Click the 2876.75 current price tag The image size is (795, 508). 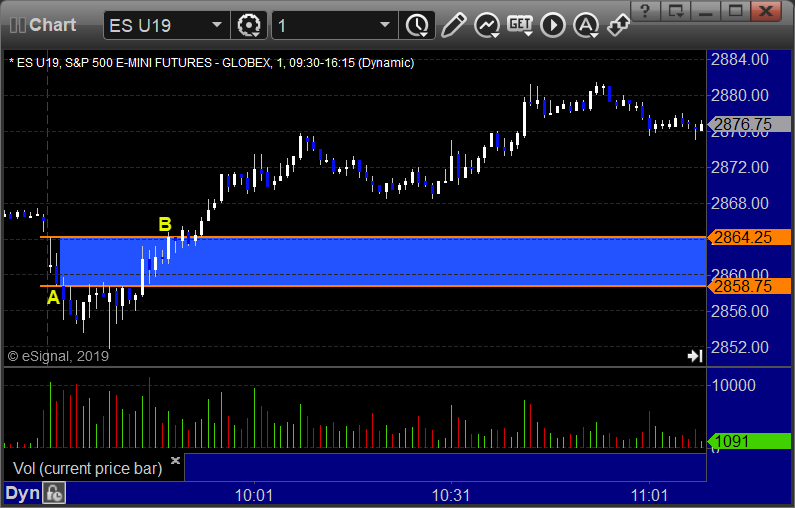point(749,124)
